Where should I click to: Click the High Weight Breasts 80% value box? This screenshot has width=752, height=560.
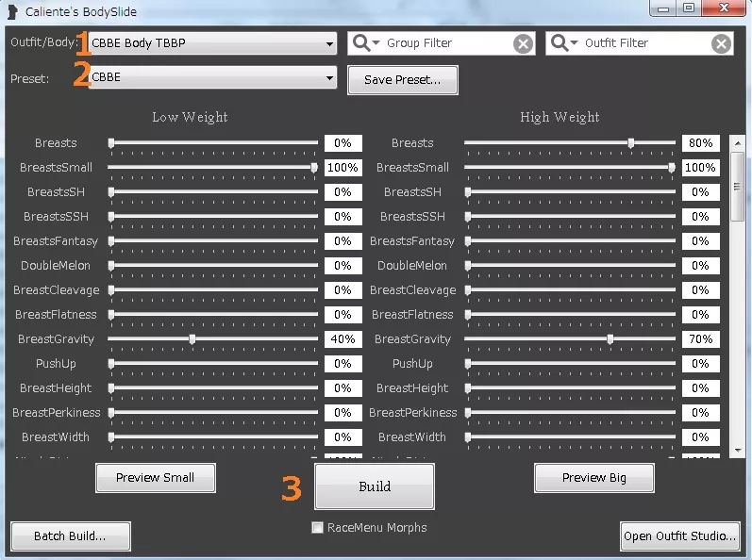[701, 143]
